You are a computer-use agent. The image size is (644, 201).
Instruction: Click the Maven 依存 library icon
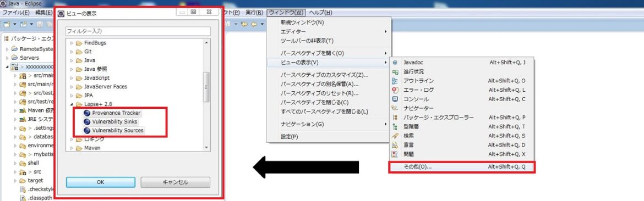[x=23, y=110]
